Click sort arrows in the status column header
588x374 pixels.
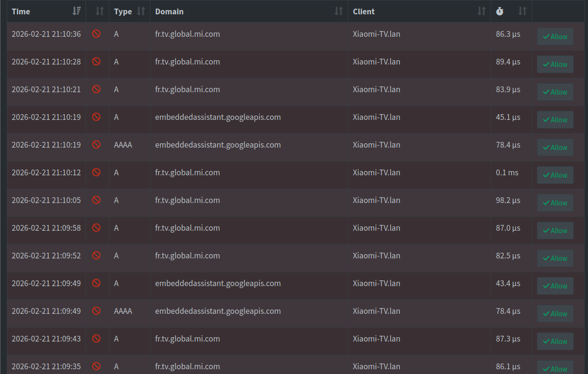pyautogui.click(x=100, y=11)
